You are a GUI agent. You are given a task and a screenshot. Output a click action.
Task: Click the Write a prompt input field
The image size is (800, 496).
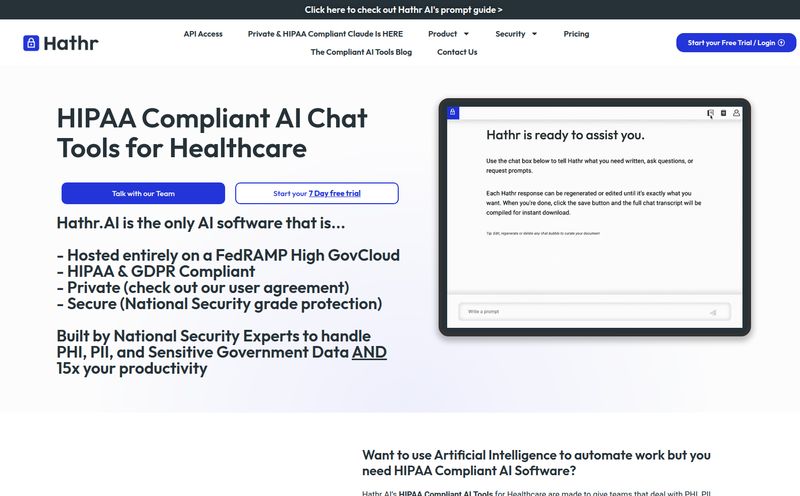[x=594, y=312]
